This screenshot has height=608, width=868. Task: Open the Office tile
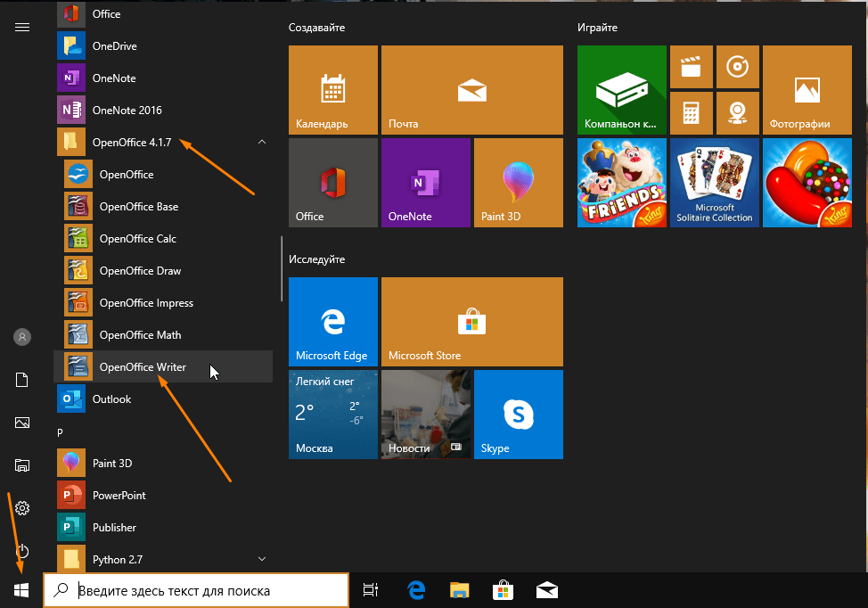333,183
